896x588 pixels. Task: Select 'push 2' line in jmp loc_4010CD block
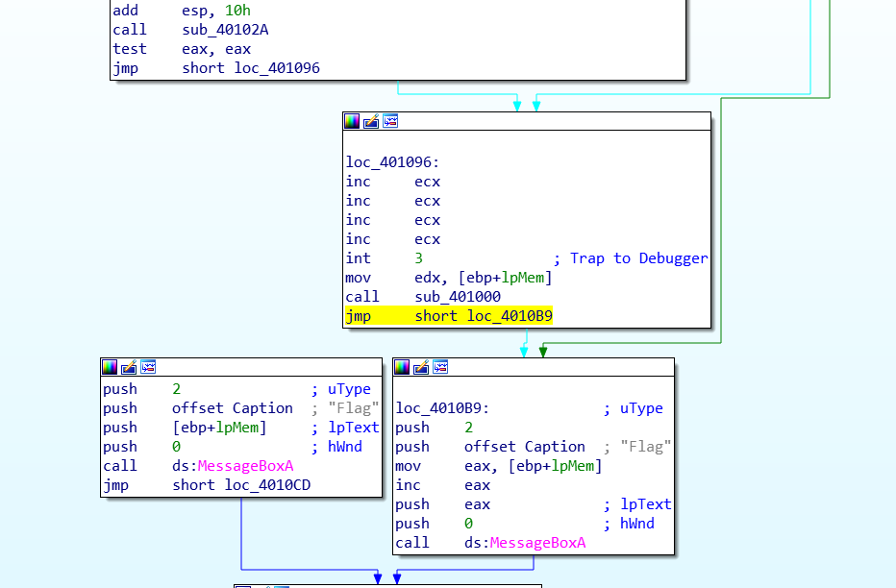[141, 389]
